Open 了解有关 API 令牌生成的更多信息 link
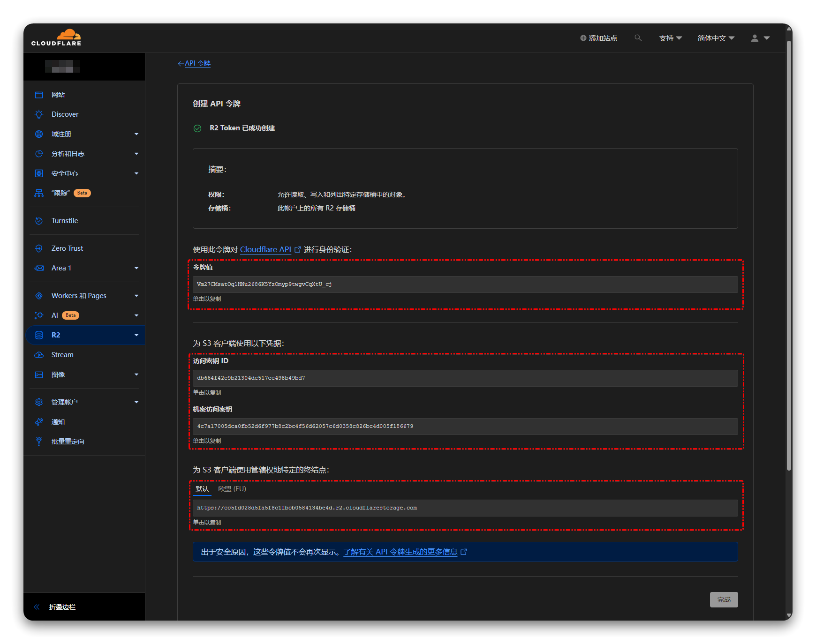Screen dimensions: 816x644 point(400,552)
